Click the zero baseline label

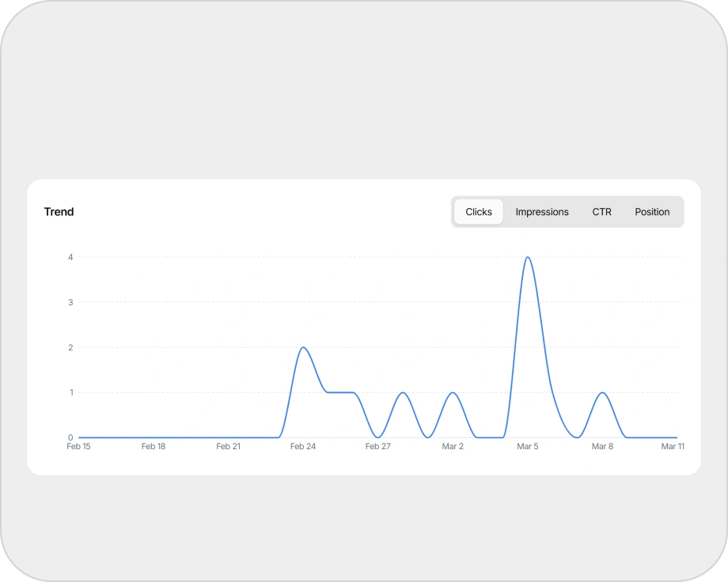click(70, 437)
